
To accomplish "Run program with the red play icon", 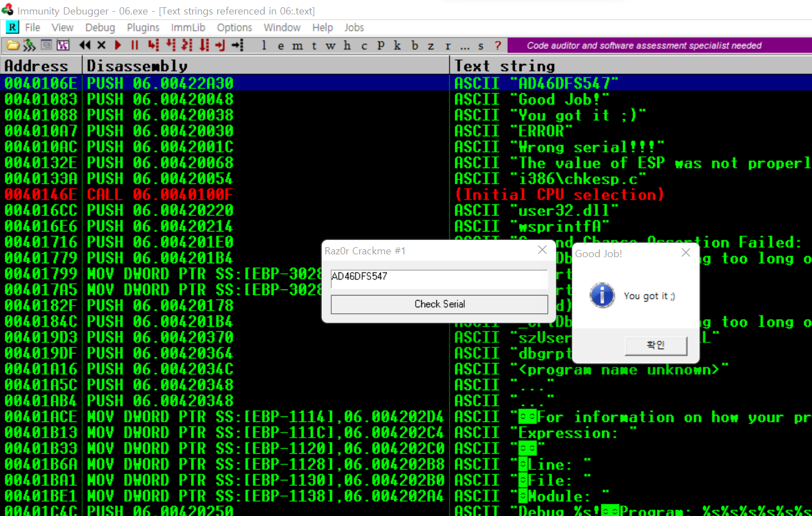I will 118,45.
